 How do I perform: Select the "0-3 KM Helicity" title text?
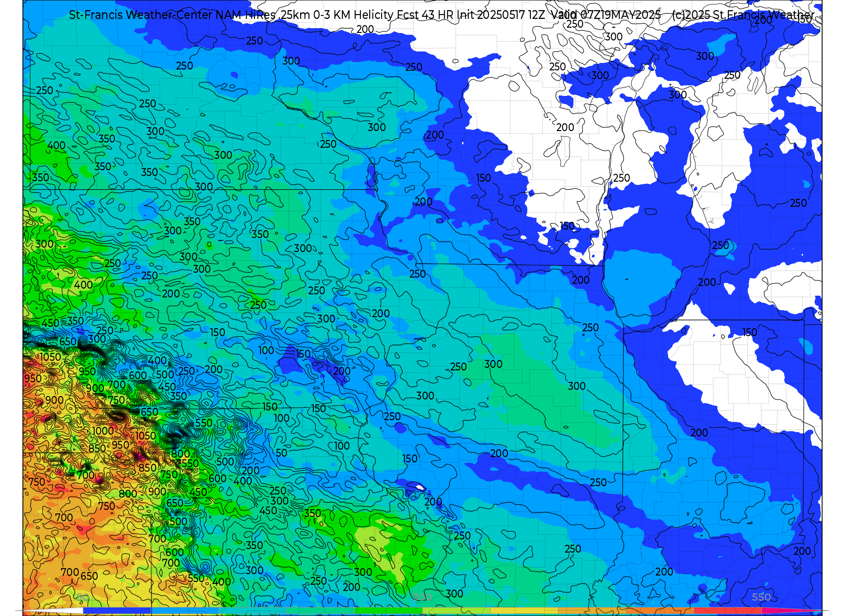click(354, 15)
